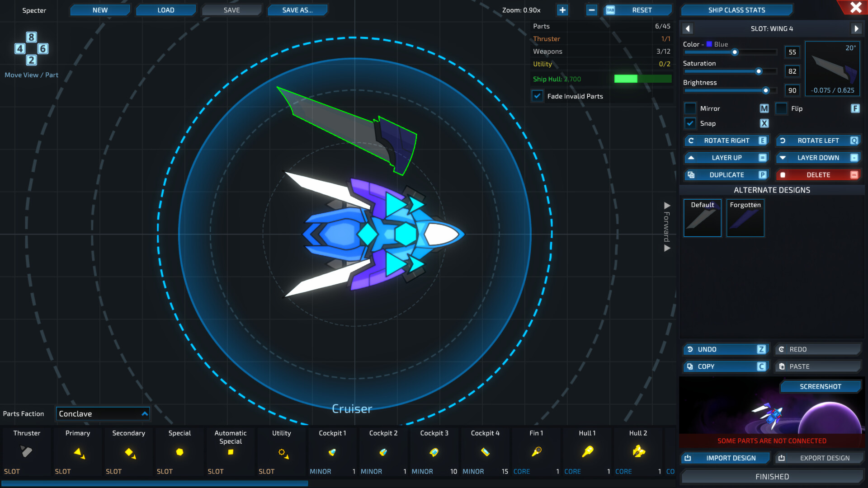Open Ship Class Stats
The width and height of the screenshot is (868, 488).
coord(736,9)
